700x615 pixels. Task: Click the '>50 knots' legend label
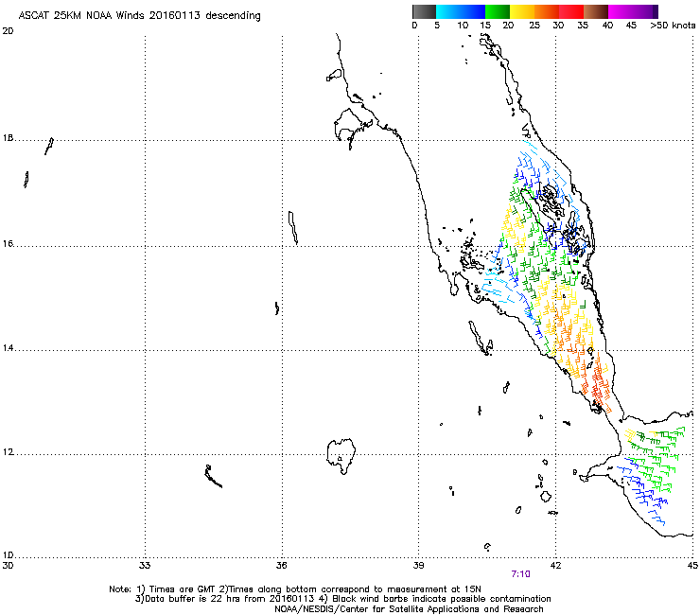(673, 26)
